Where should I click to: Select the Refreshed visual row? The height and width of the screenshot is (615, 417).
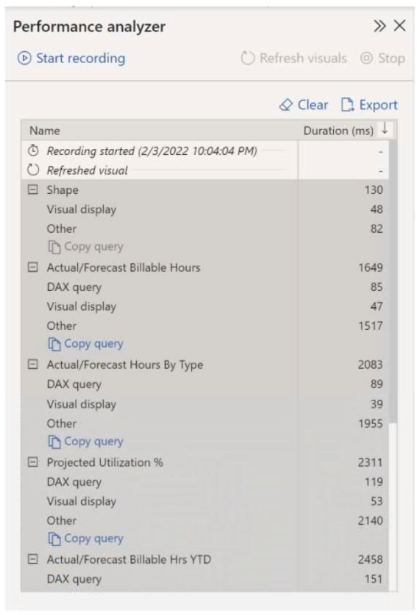pyautogui.click(x=205, y=171)
